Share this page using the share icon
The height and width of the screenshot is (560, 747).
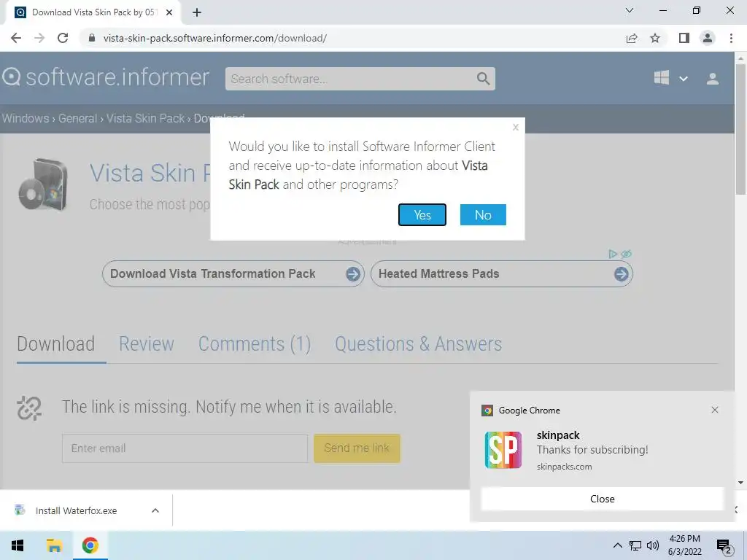pos(632,38)
